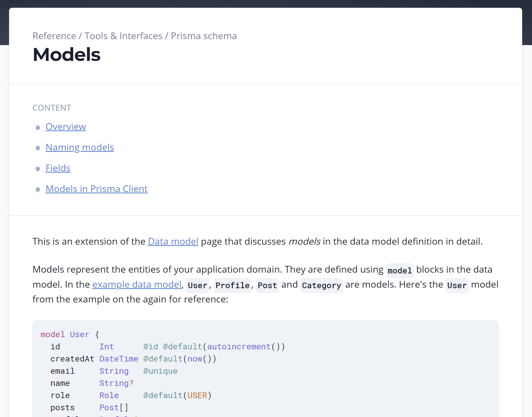
Task: Open the Fields section link
Action: coord(58,168)
